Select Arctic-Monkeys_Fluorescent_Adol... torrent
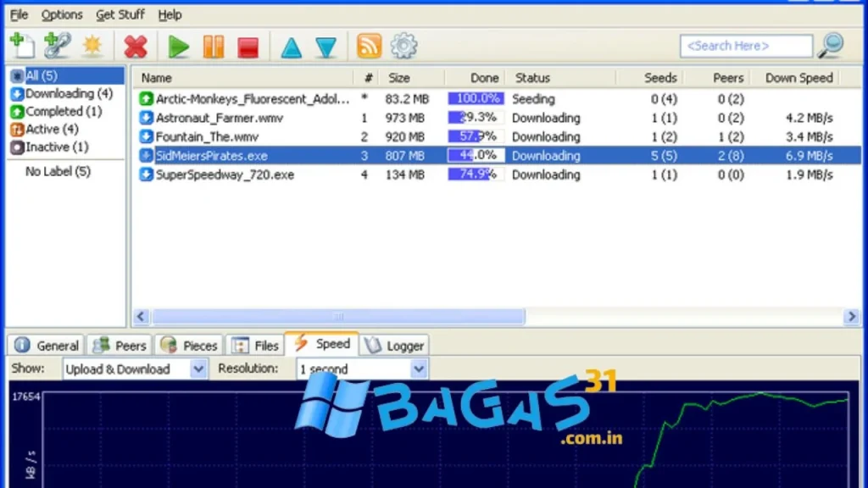Image resolution: width=868 pixels, height=488 pixels. [x=253, y=99]
